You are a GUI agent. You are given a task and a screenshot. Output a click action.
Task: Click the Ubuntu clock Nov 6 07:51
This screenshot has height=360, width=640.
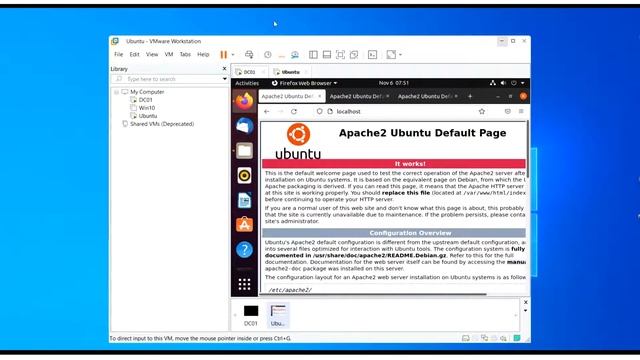393,83
